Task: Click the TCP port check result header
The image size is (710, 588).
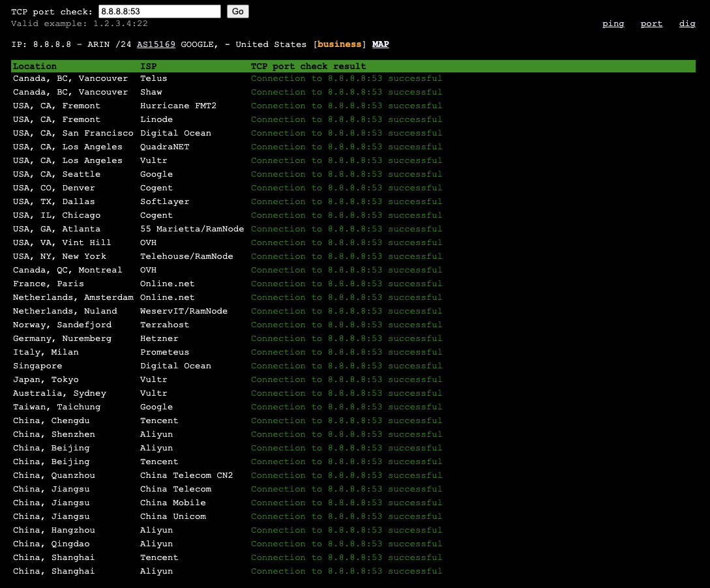Action: [308, 66]
